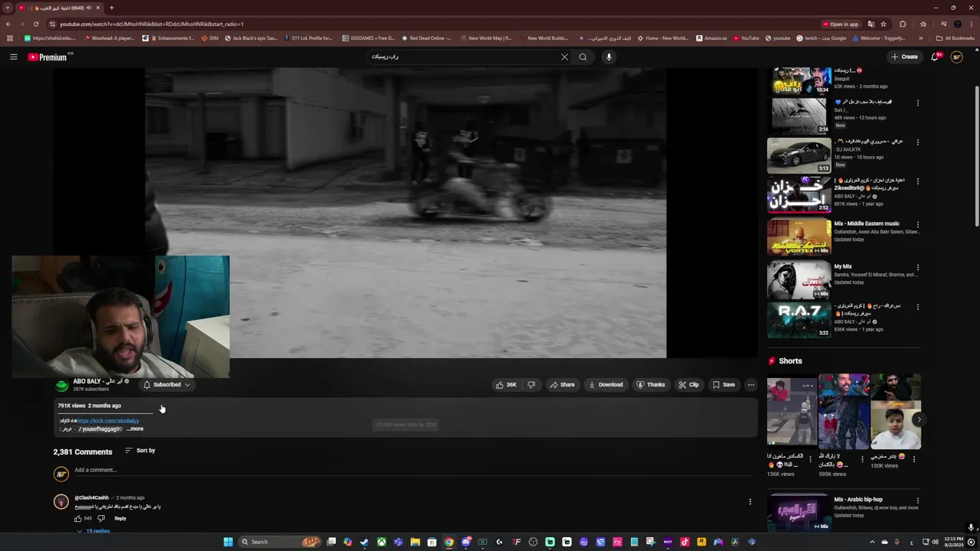Open the Subscribed notification dropdown
The width and height of the screenshot is (980, 551).
(x=166, y=385)
